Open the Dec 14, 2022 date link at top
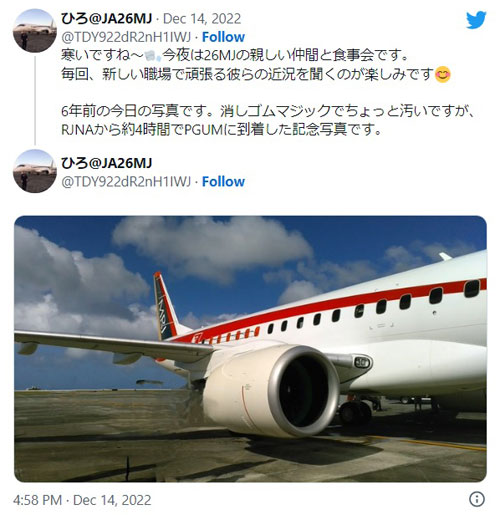Image resolution: width=500 pixels, height=515 pixels. coord(202,19)
